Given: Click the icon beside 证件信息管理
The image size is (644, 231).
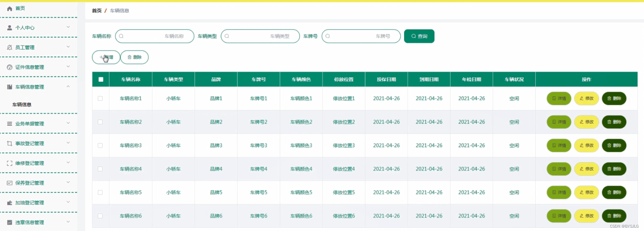Looking at the screenshot, I should click(x=10, y=67).
